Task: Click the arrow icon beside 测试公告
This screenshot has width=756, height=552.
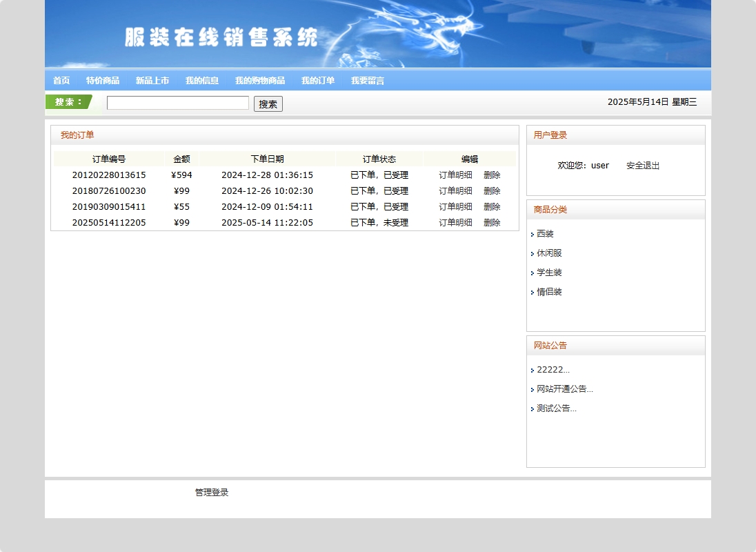Action: 533,408
